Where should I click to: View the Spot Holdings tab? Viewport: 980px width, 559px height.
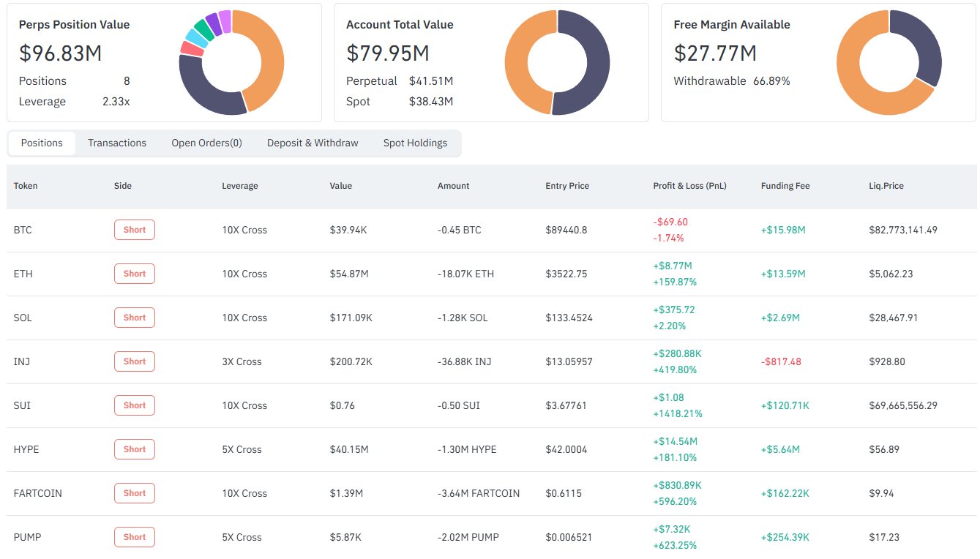pyautogui.click(x=415, y=143)
